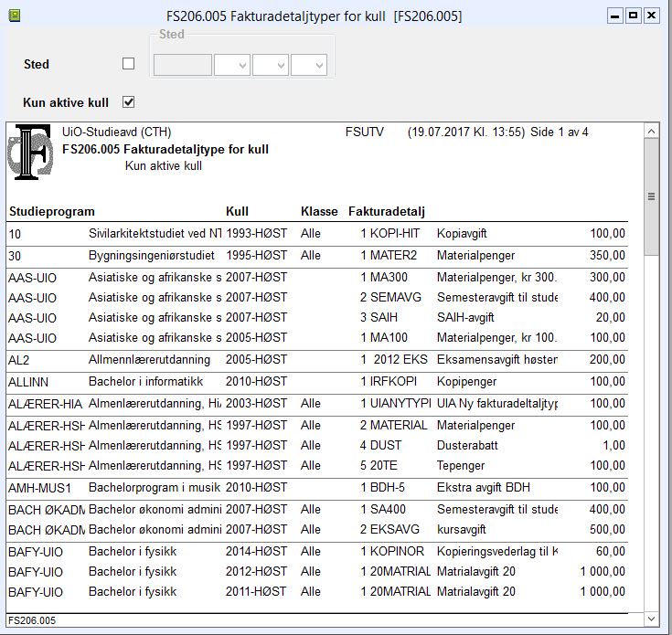The height and width of the screenshot is (635, 672).
Task: Click the KOPI-HIT detail cell
Action: pos(395,234)
